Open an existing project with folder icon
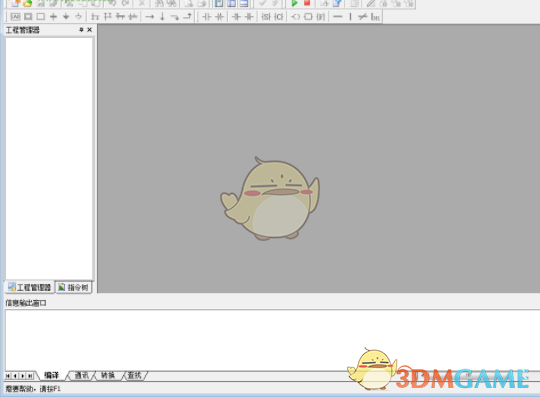The width and height of the screenshot is (540, 397). pyautogui.click(x=27, y=3)
